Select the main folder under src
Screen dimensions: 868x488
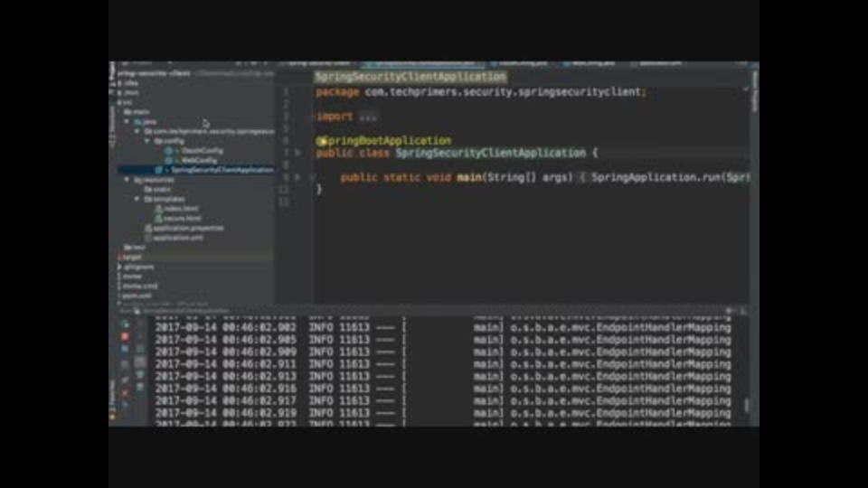[137, 112]
